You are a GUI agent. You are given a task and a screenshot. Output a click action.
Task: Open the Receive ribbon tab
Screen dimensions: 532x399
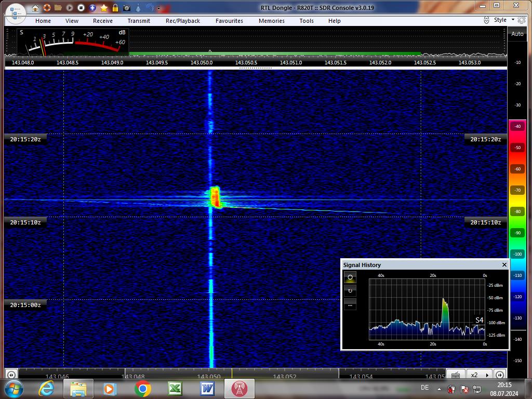[103, 21]
